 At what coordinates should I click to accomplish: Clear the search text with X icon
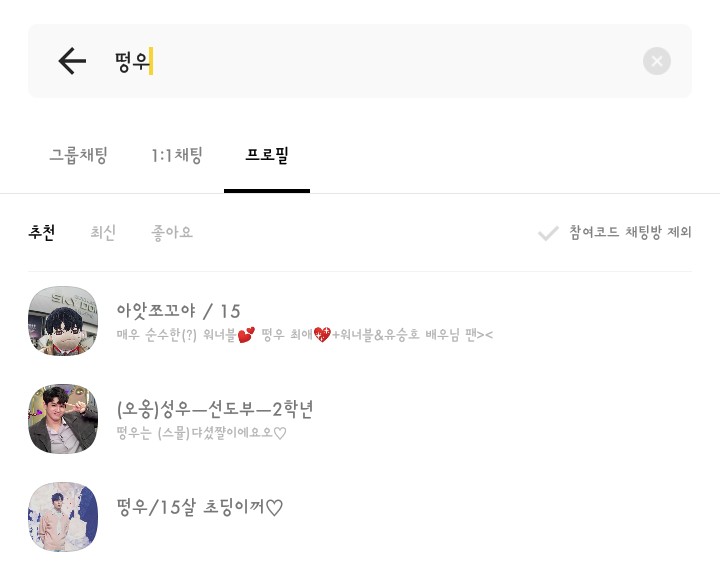[x=656, y=62]
